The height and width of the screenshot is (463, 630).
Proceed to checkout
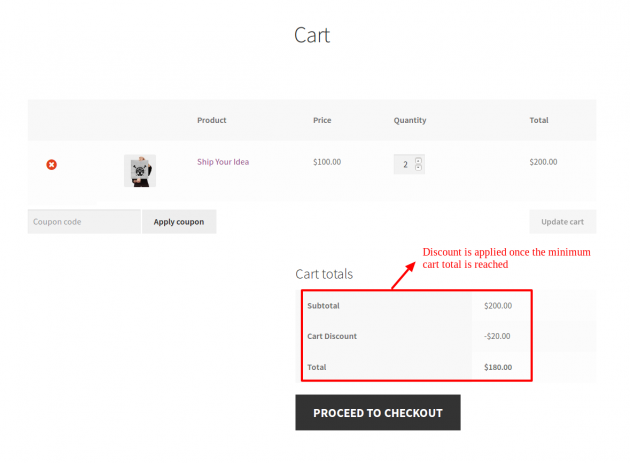tap(378, 412)
